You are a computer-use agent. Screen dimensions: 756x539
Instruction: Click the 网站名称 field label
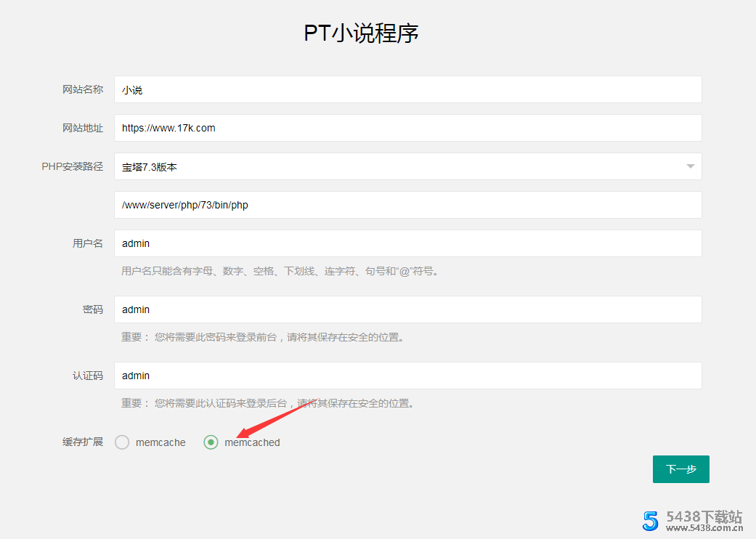[x=83, y=89]
